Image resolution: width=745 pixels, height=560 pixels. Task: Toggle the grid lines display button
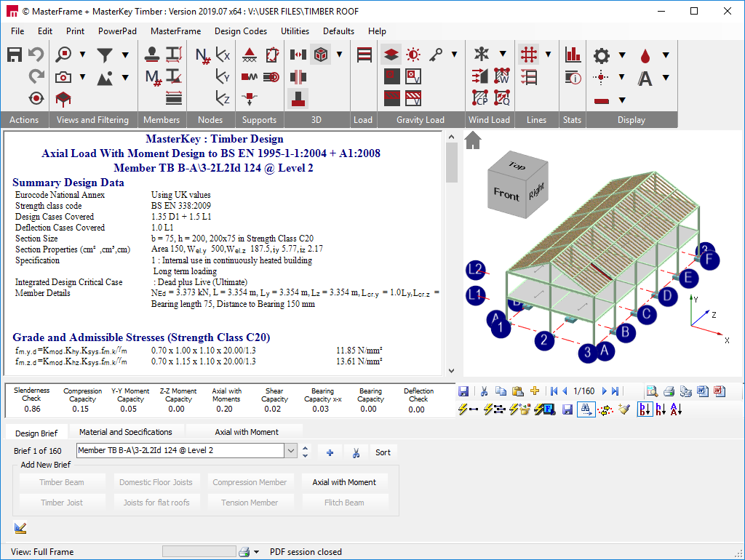[x=529, y=55]
